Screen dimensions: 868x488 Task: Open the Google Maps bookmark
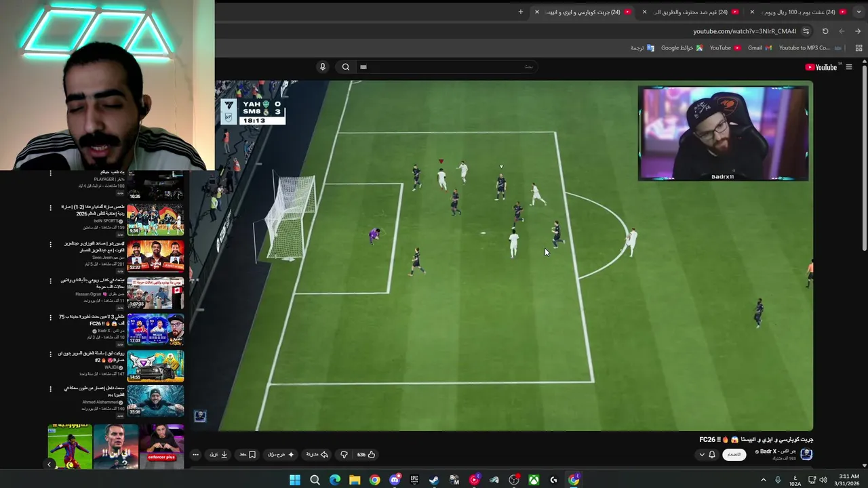(x=682, y=48)
